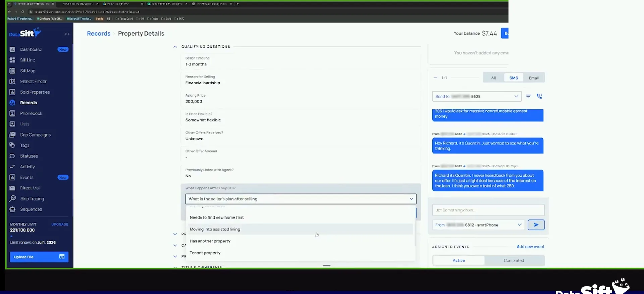The height and width of the screenshot is (294, 644).
Task: Switch to the SMS tab
Action: [x=514, y=78]
